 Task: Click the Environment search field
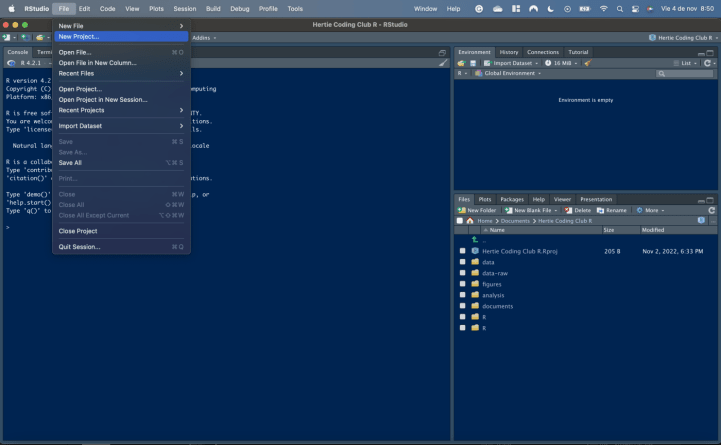(x=685, y=74)
